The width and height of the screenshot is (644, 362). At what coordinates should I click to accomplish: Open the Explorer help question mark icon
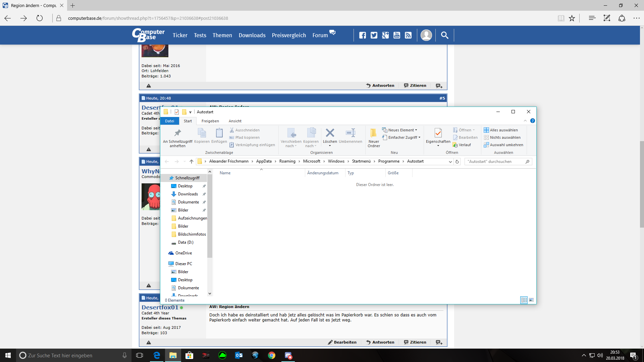point(532,121)
